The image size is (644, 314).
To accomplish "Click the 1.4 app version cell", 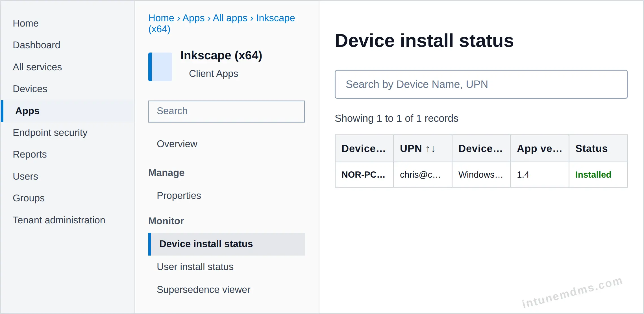I will click(539, 175).
